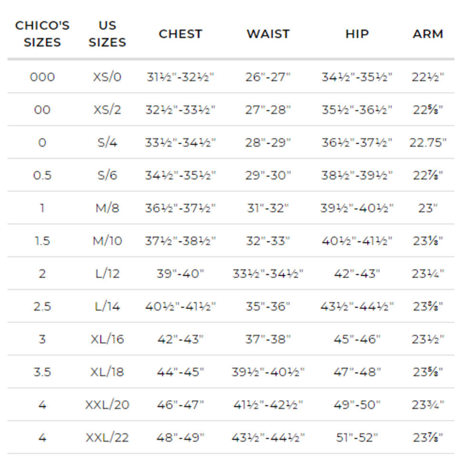Click the L/12 US size cell
This screenshot has width=476, height=476.
point(107,274)
